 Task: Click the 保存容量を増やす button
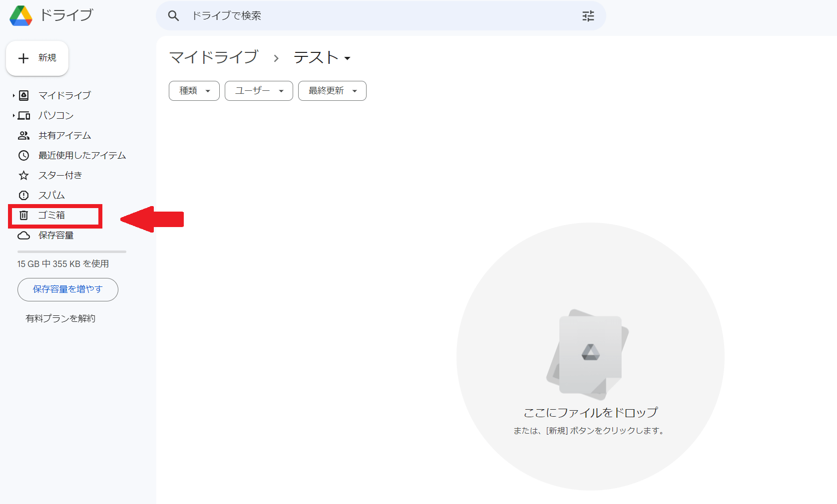[x=68, y=289]
